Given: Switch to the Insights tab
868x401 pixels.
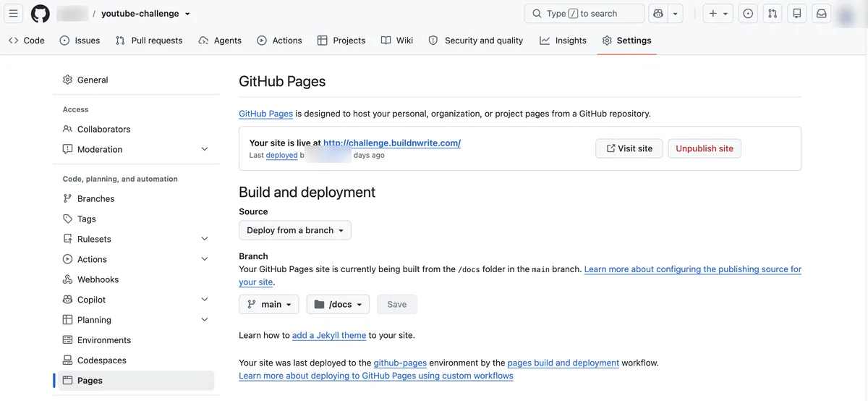Looking at the screenshot, I should pos(563,41).
